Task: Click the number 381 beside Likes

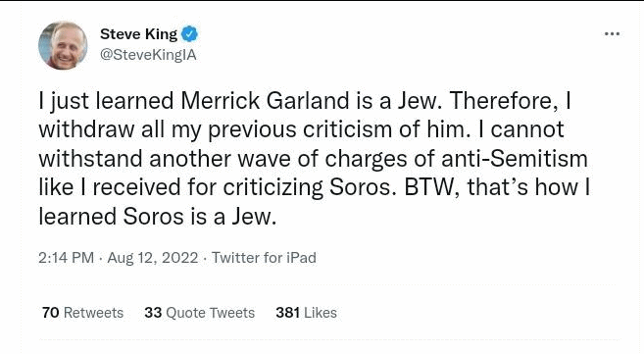Action: pos(287,313)
